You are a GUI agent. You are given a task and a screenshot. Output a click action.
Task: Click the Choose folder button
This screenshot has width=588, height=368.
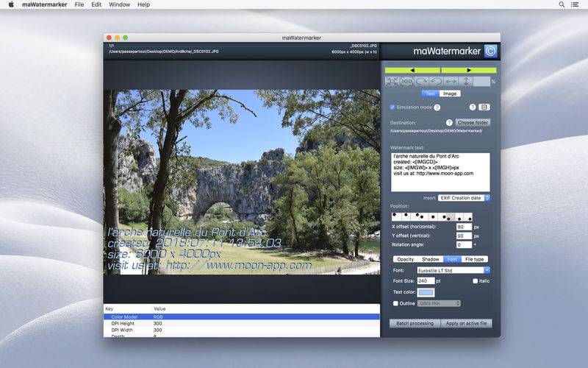tap(473, 122)
